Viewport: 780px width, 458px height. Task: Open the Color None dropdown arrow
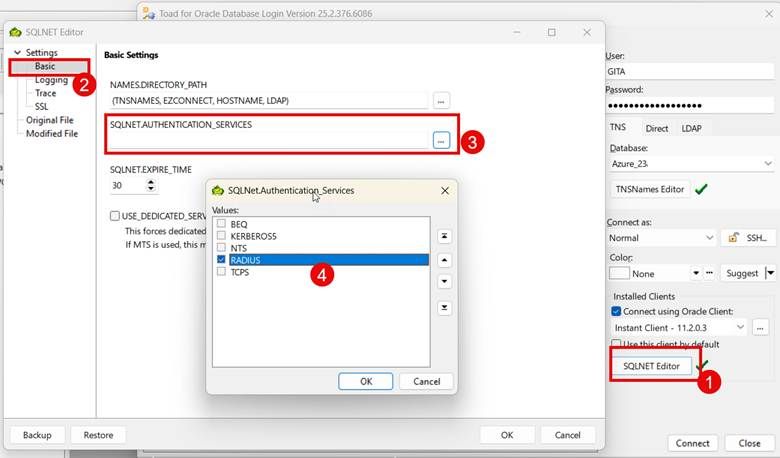tap(696, 273)
